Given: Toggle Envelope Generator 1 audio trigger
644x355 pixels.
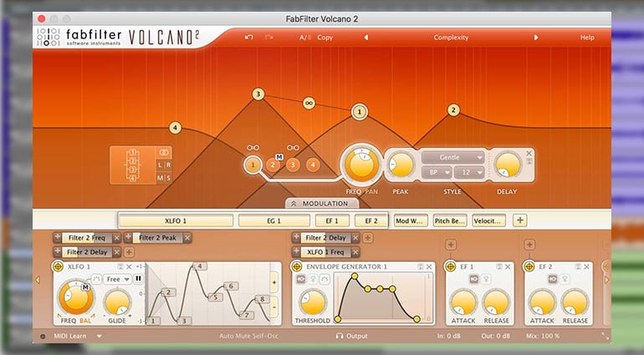Looking at the screenshot, I should pyautogui.click(x=301, y=279).
